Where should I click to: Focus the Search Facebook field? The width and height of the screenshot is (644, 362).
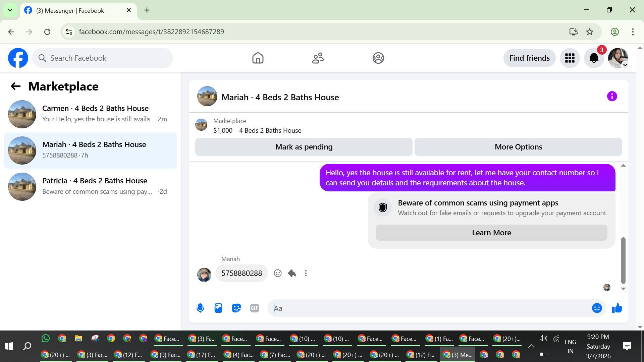[103, 58]
